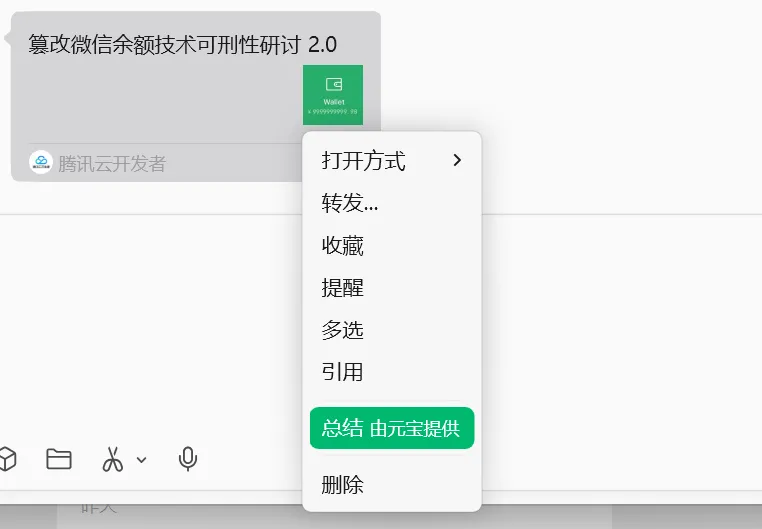Open the 打开方式 submenu
Viewport: 762px width, 529px height.
pos(392,161)
